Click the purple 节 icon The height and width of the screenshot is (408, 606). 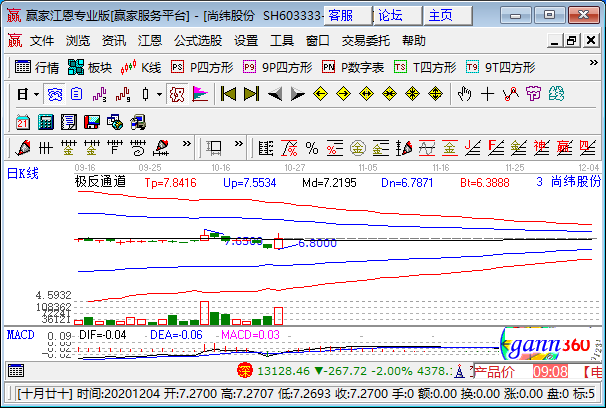[533, 94]
